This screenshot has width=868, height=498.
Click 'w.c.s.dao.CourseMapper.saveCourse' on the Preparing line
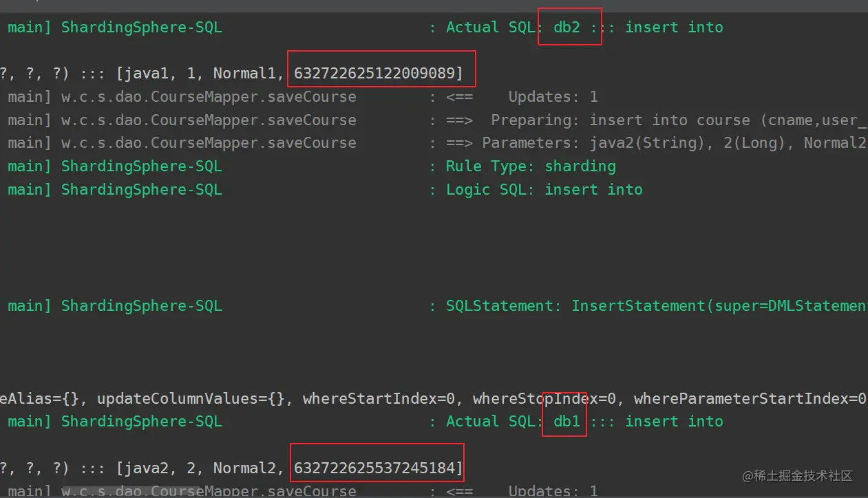pyautogui.click(x=209, y=120)
